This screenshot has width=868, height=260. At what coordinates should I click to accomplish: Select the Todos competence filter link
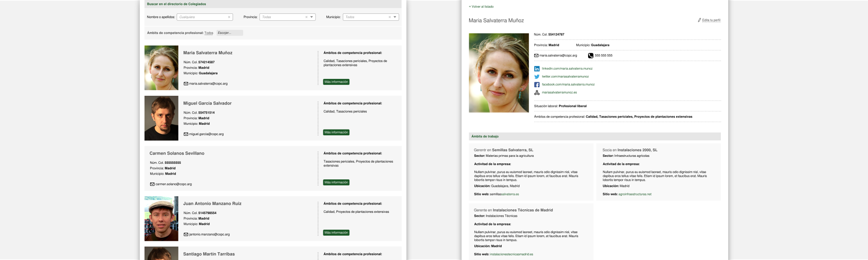(209, 33)
